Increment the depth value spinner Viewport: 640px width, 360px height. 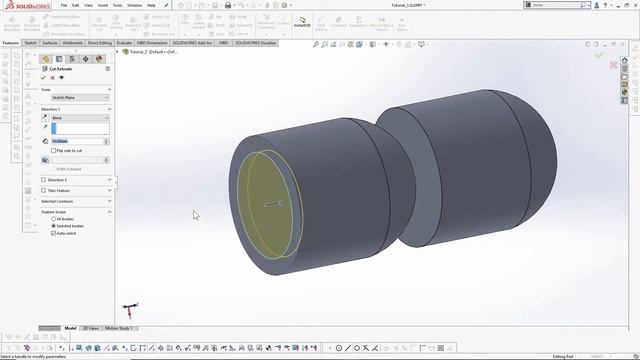tap(107, 140)
